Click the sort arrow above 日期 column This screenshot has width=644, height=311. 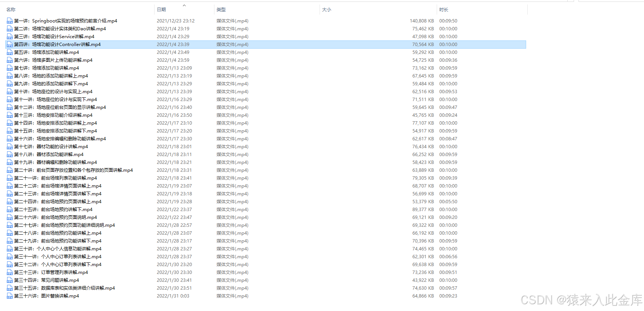pos(184,5)
